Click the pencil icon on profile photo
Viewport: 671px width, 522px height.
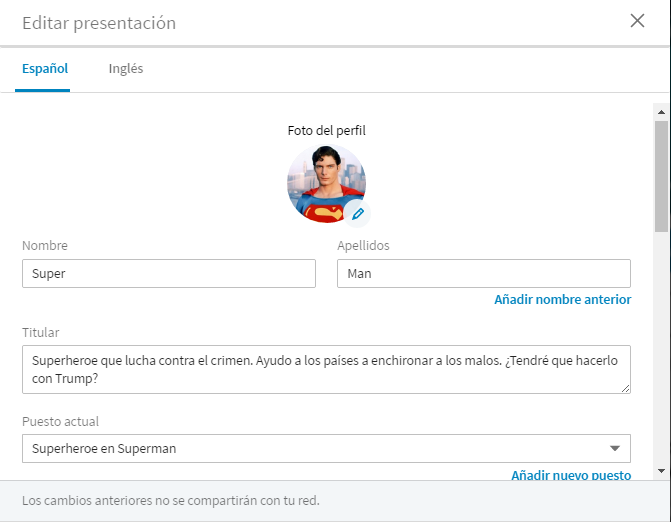pyautogui.click(x=357, y=214)
